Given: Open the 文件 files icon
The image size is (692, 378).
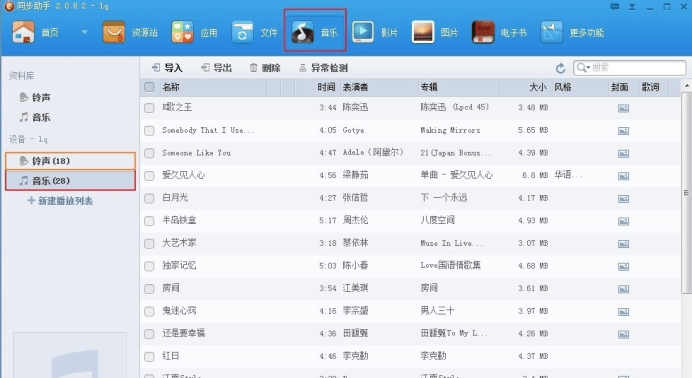Looking at the screenshot, I should click(242, 32).
